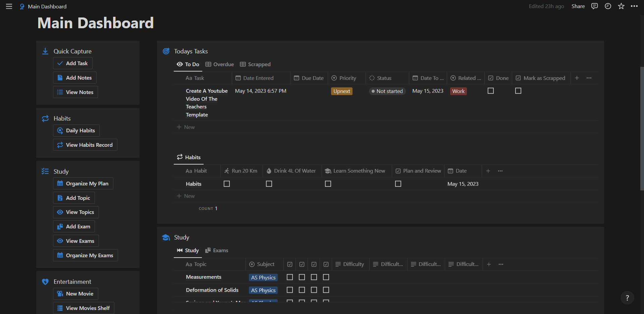Open Done column header menu
Viewport: 644px width, 314px height.
pyautogui.click(x=498, y=78)
